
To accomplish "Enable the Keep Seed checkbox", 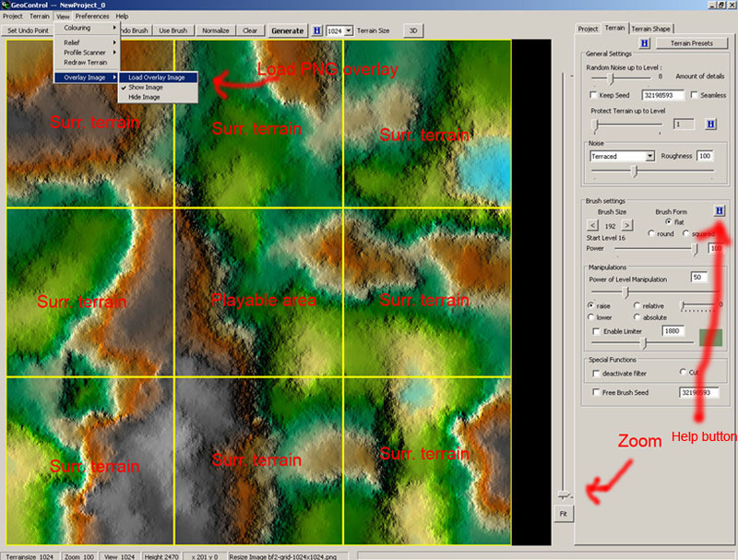I will (x=592, y=96).
